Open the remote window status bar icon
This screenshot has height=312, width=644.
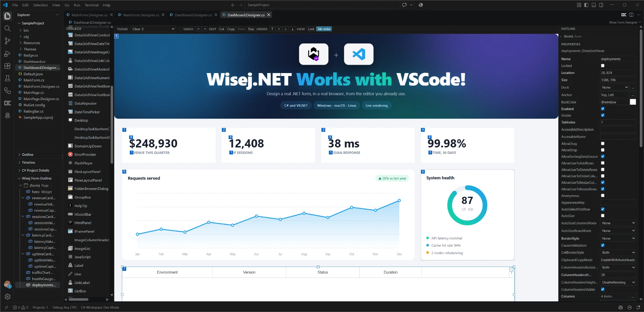pos(6,307)
